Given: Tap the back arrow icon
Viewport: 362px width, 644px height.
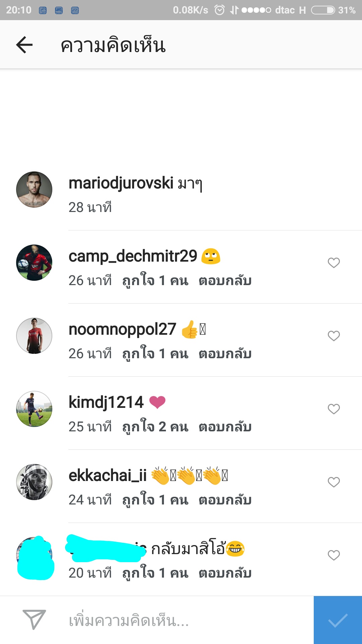Looking at the screenshot, I should pos(24,45).
